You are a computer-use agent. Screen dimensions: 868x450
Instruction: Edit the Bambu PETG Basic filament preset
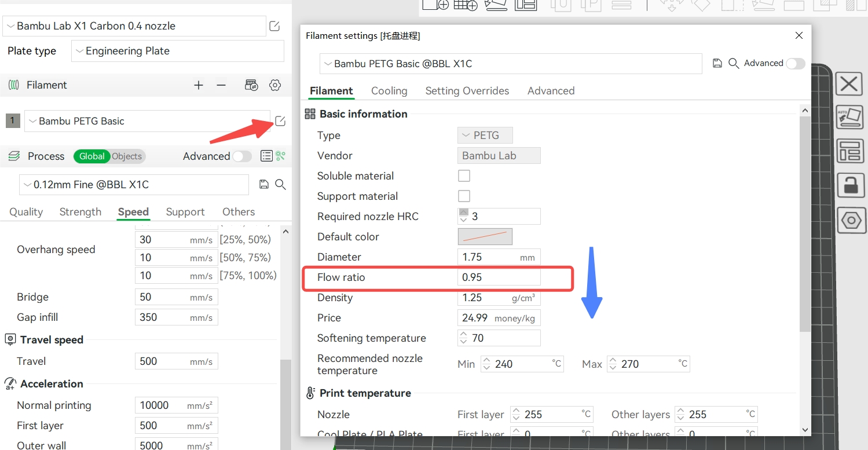tap(280, 121)
